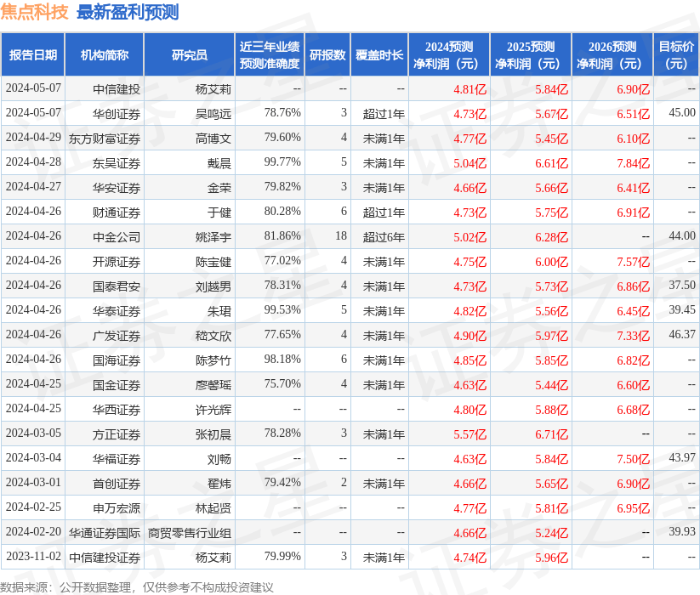
Task: Click 5.96亿 2025 forecast in last row
Action: coord(551,558)
